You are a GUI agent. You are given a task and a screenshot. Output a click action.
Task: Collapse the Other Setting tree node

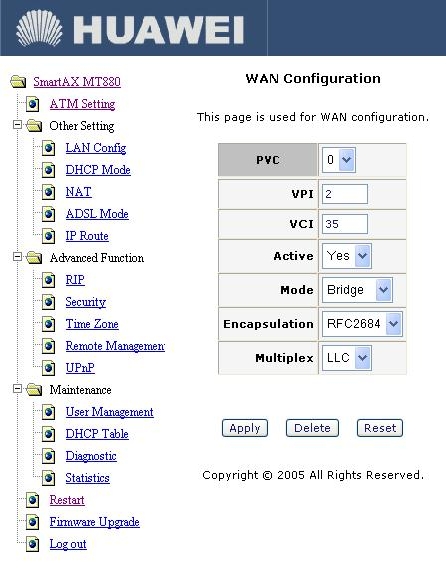tap(17, 124)
